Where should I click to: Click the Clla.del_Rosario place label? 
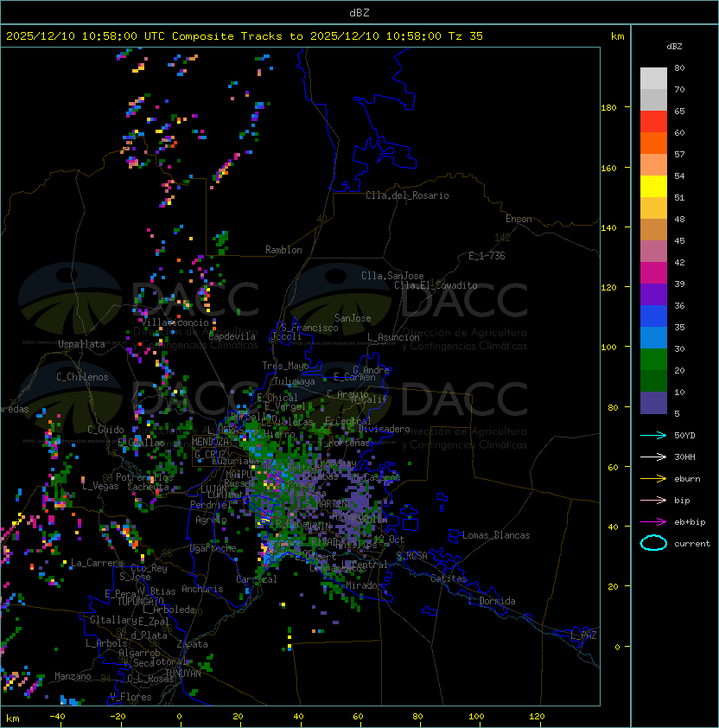pyautogui.click(x=407, y=195)
